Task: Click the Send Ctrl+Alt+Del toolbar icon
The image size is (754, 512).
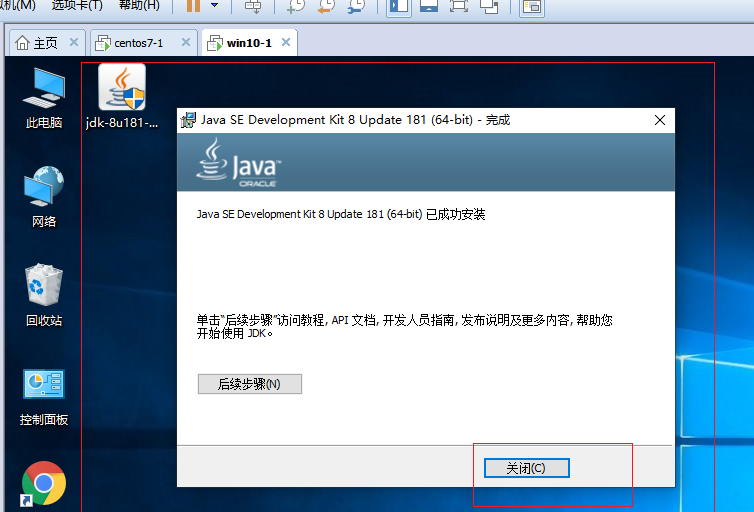Action: pos(253,6)
